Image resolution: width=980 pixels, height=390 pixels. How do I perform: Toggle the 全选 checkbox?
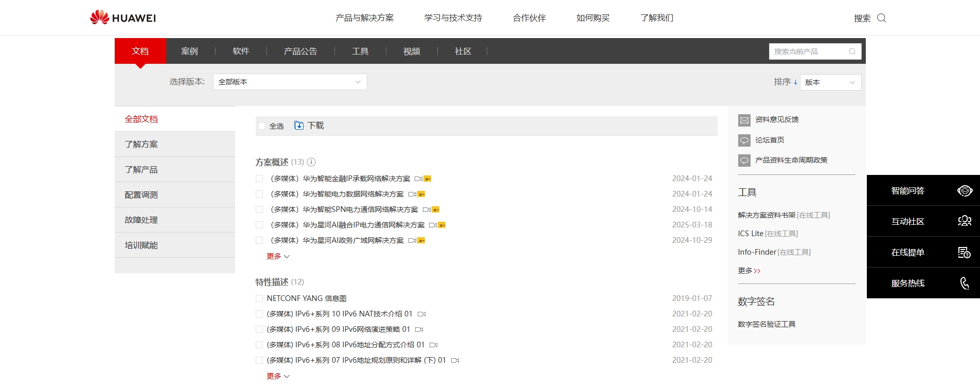click(x=262, y=126)
